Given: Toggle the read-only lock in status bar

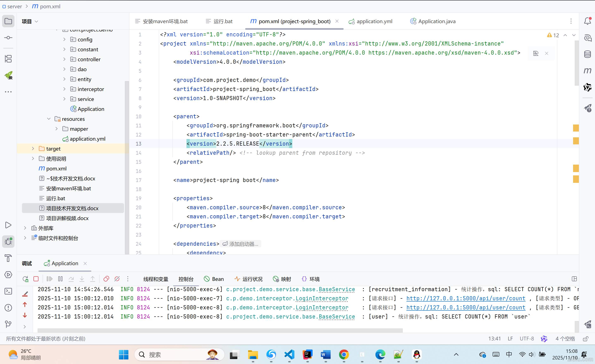Looking at the screenshot, I should 585,339.
